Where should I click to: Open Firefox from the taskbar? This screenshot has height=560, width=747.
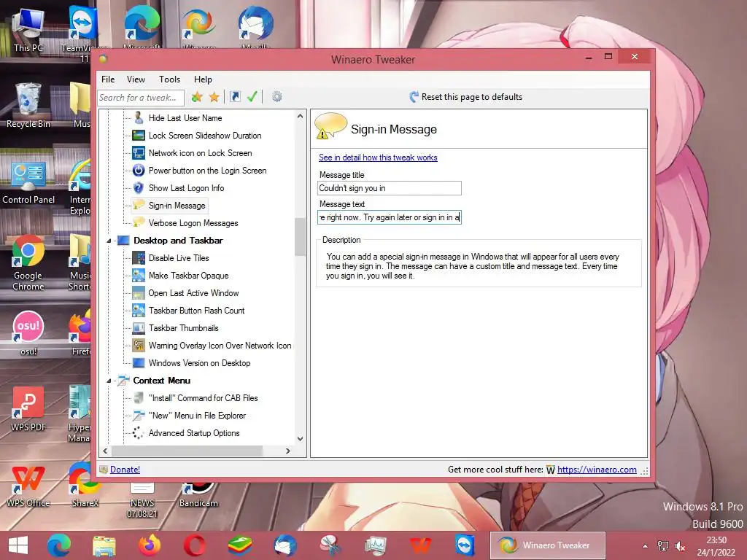click(x=149, y=545)
